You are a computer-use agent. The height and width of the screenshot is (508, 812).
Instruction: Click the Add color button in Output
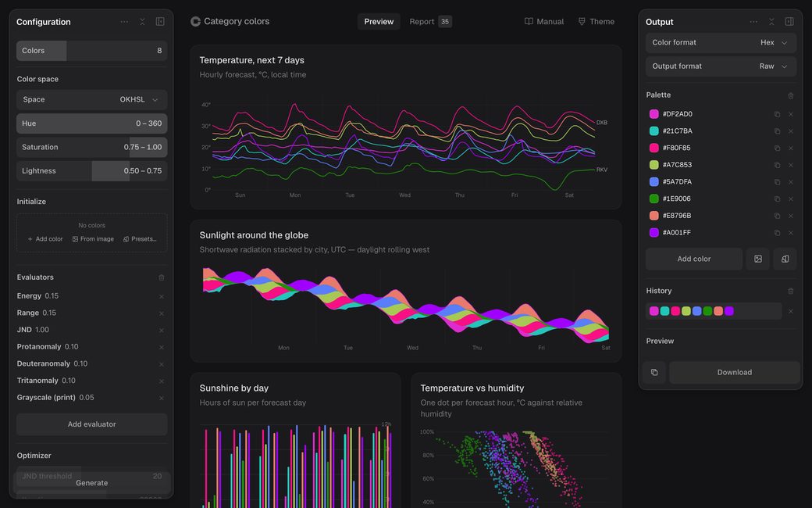point(694,259)
